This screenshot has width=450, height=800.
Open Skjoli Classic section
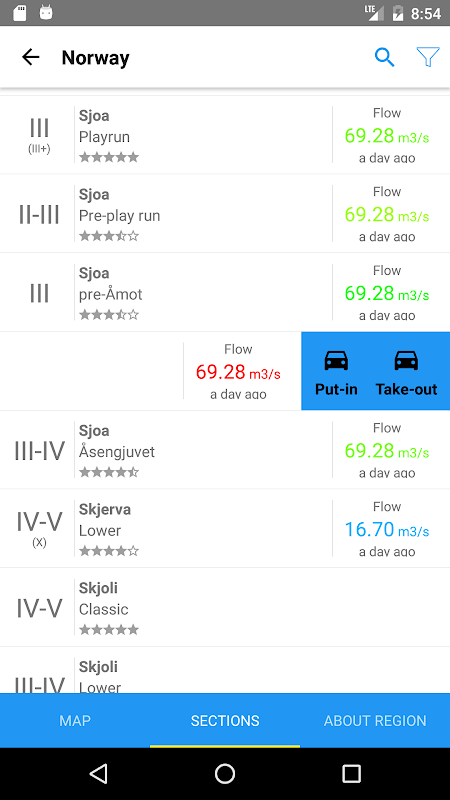coord(225,607)
